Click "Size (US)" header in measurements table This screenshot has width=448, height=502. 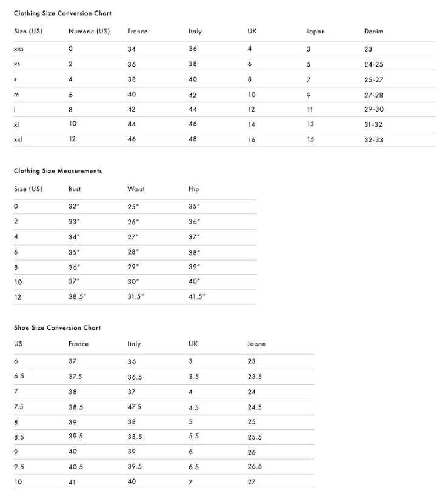[x=28, y=189]
